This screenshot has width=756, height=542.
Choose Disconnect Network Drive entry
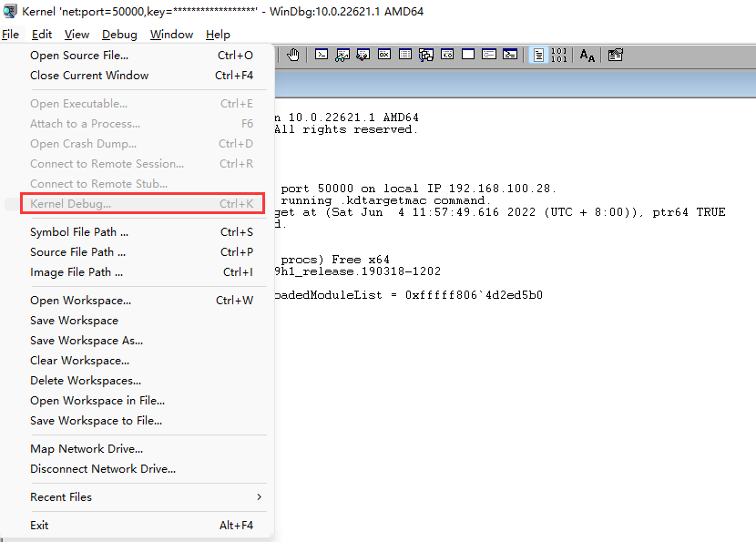click(138, 469)
